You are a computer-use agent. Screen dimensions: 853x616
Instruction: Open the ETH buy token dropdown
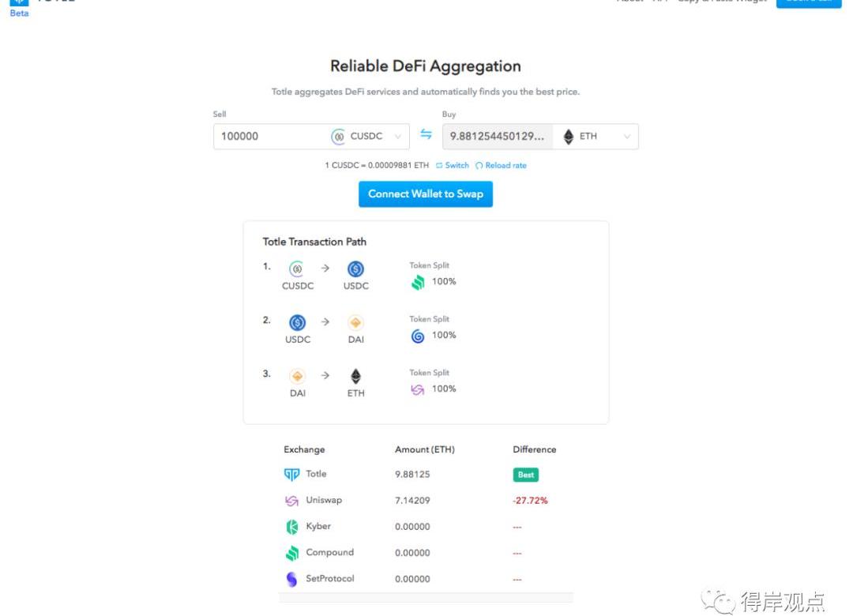point(596,137)
